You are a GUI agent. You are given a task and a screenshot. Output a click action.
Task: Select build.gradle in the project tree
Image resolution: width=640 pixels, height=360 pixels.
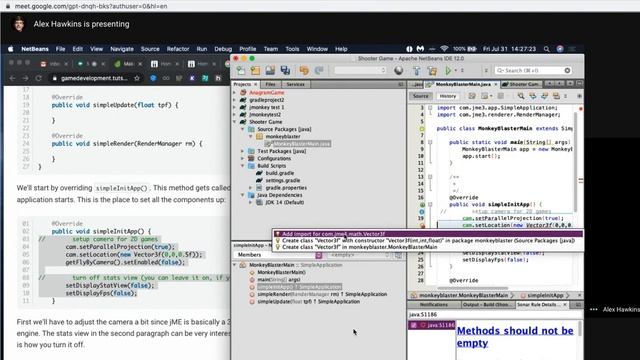pyautogui.click(x=280, y=173)
